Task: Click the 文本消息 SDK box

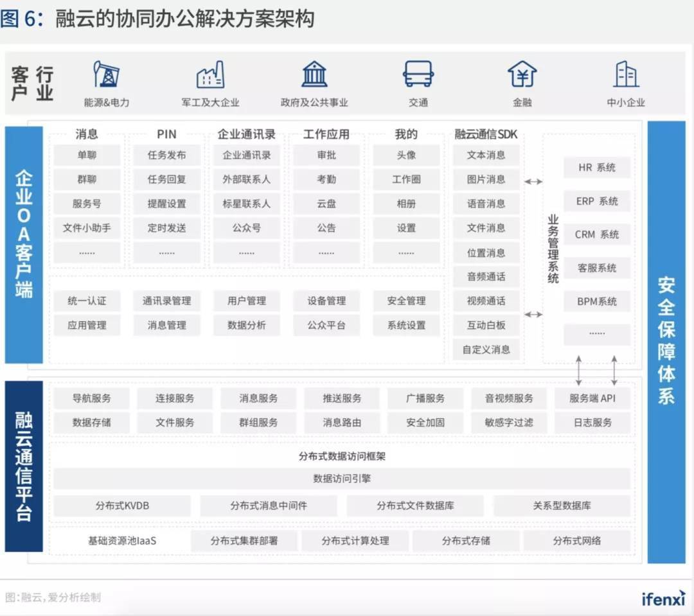Action: [486, 155]
